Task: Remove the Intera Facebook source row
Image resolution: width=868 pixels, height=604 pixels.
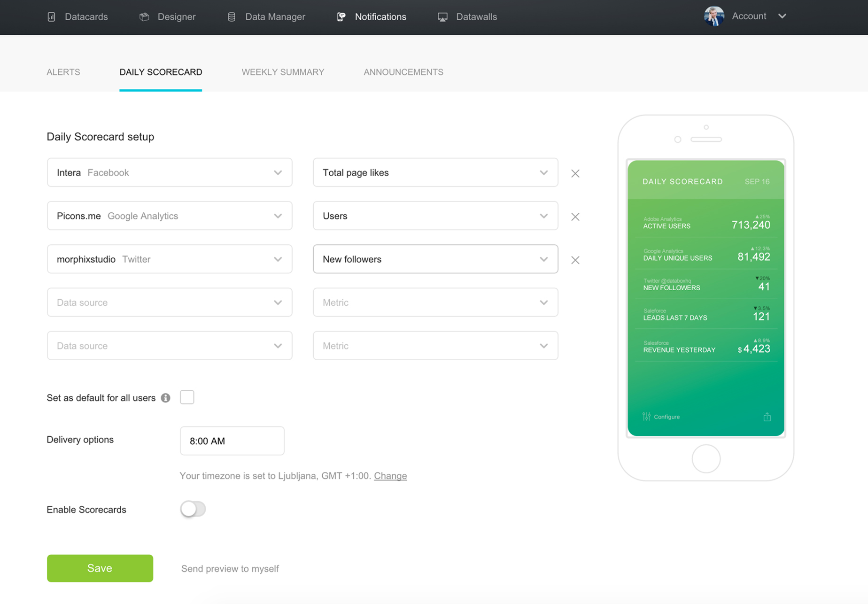Action: [x=575, y=173]
